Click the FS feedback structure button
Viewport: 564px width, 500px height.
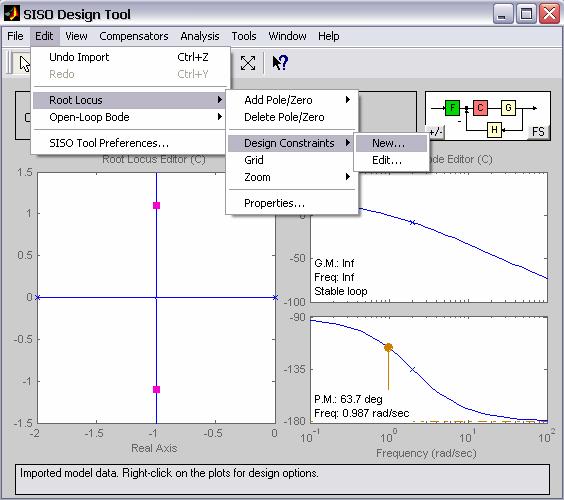(x=538, y=132)
